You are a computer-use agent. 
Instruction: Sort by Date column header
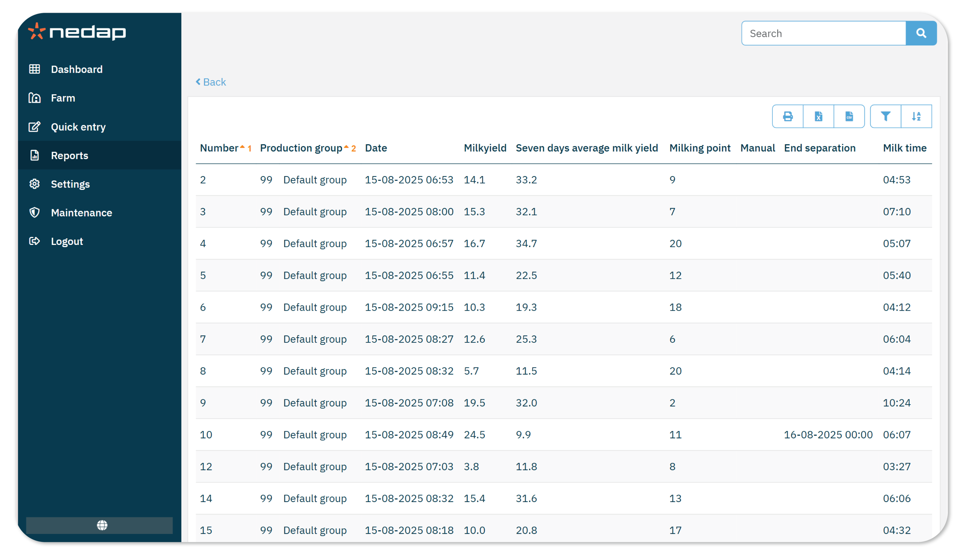click(x=376, y=148)
